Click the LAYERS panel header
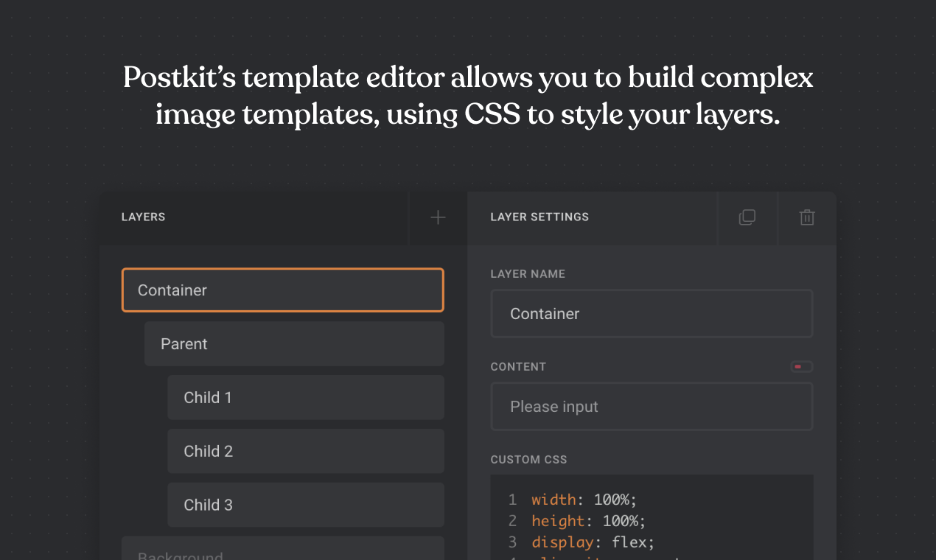This screenshot has height=560, width=936. (x=144, y=217)
